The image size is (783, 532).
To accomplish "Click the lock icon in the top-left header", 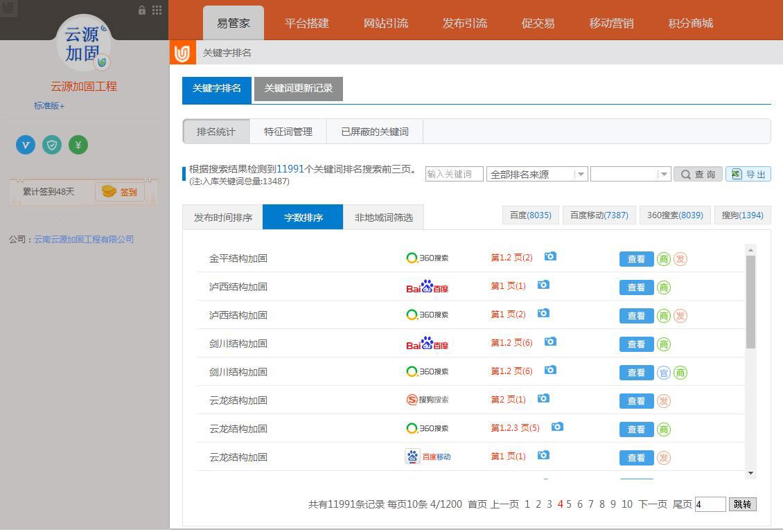I will (x=142, y=10).
